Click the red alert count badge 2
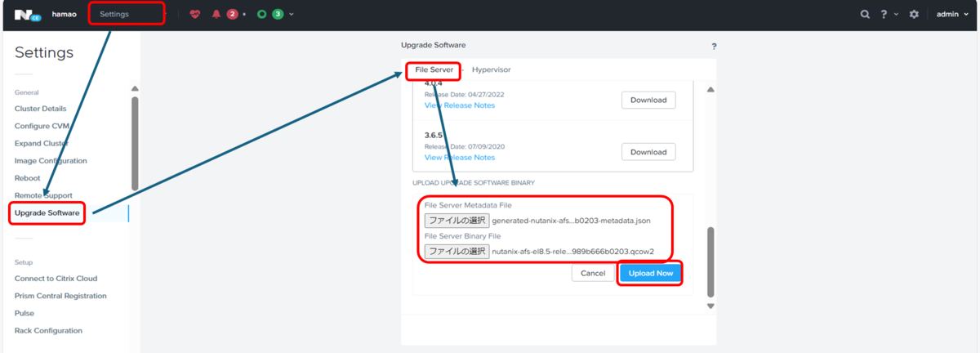Image resolution: width=980 pixels, height=353 pixels. pyautogui.click(x=232, y=14)
